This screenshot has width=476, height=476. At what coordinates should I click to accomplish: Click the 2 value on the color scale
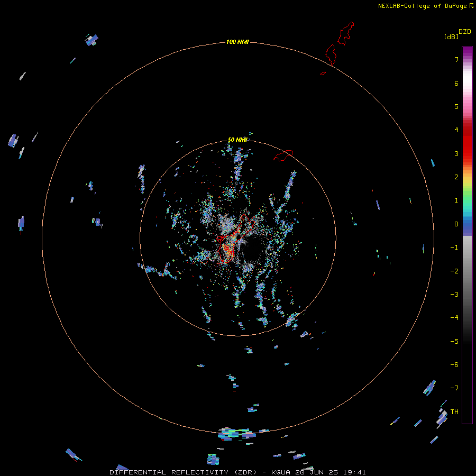456,177
